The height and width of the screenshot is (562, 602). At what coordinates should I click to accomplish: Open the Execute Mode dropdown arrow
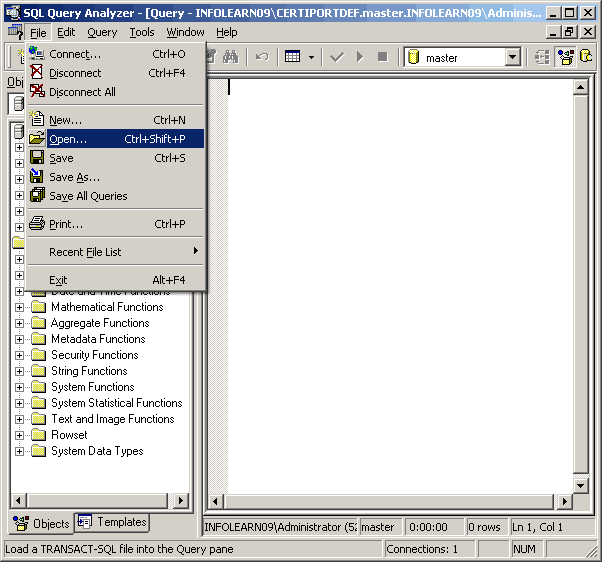point(311,58)
